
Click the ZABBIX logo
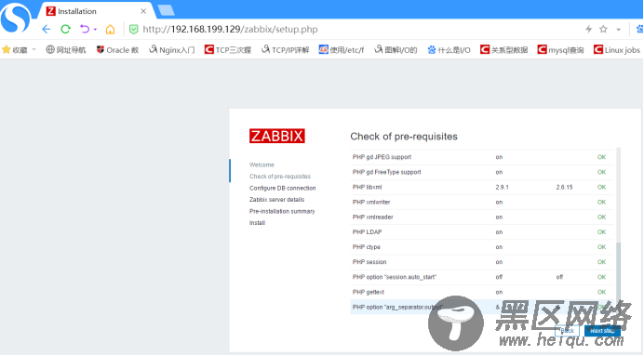276,136
